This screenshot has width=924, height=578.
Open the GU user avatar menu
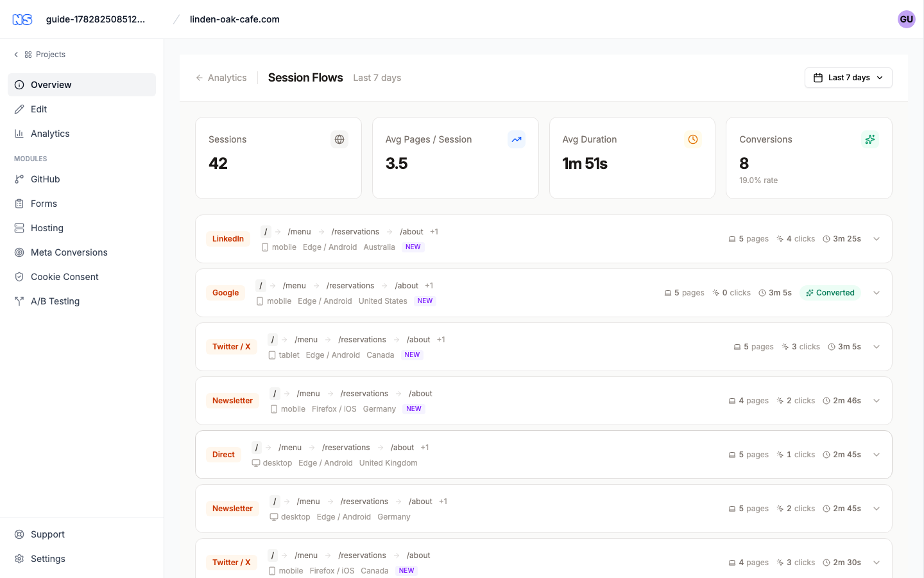pyautogui.click(x=906, y=19)
